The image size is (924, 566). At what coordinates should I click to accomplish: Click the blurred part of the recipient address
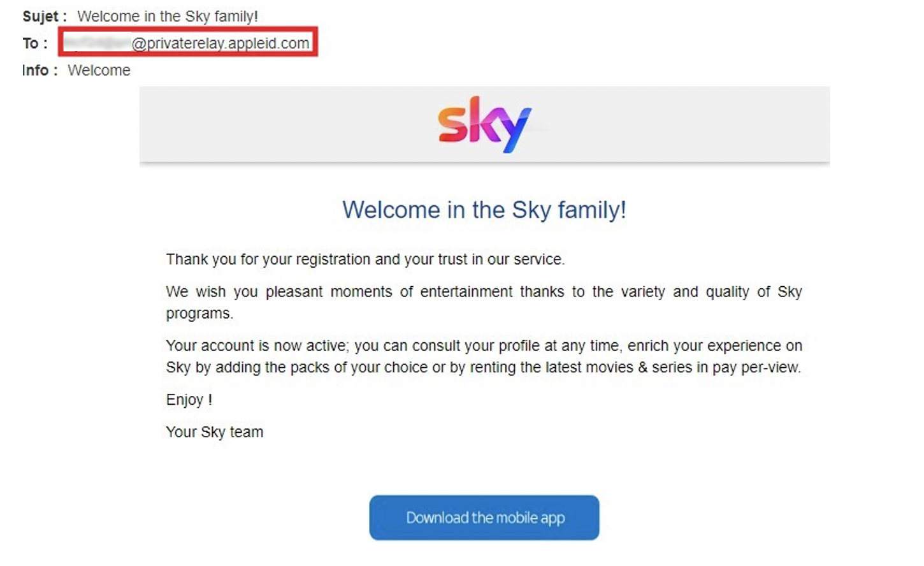97,43
